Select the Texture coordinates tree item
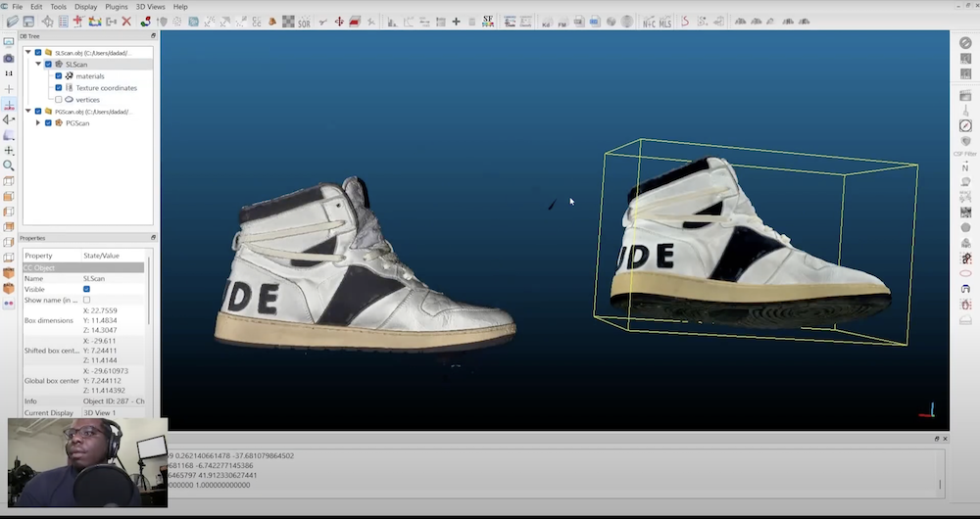Screen dimensions: 980x519 point(106,88)
